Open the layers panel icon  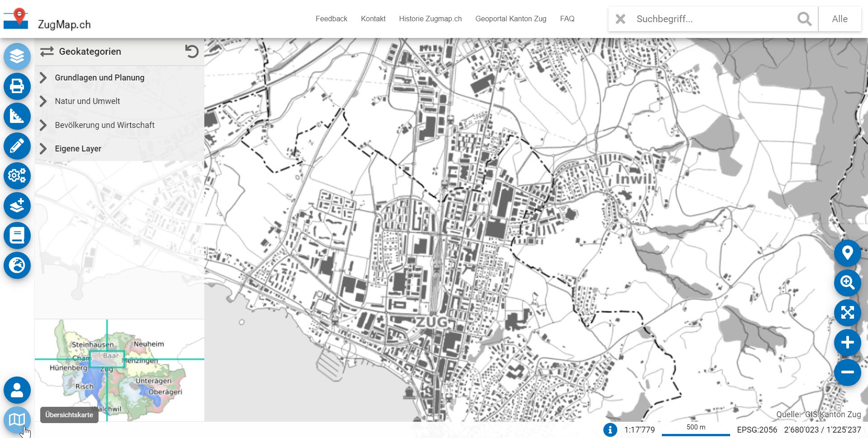coord(17,57)
